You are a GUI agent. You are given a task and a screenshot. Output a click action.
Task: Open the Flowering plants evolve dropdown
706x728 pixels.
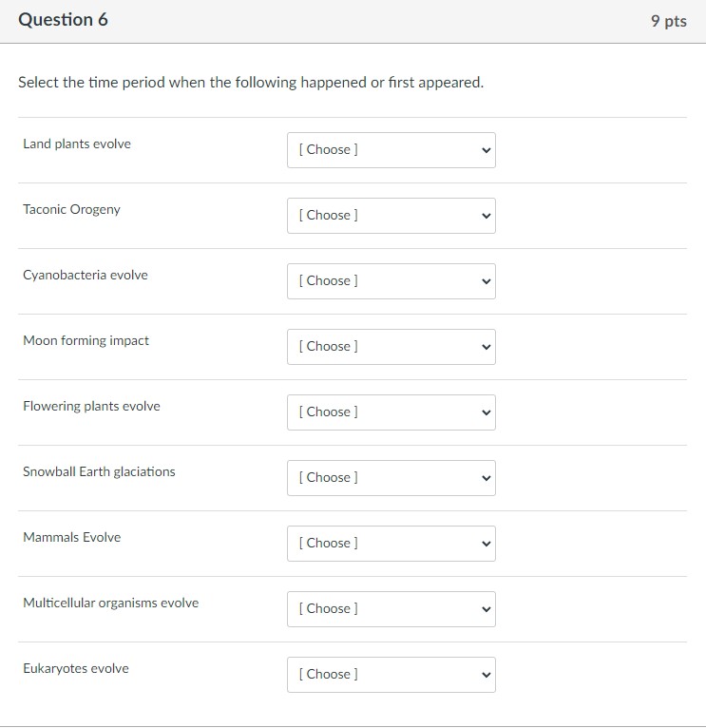[x=391, y=412]
